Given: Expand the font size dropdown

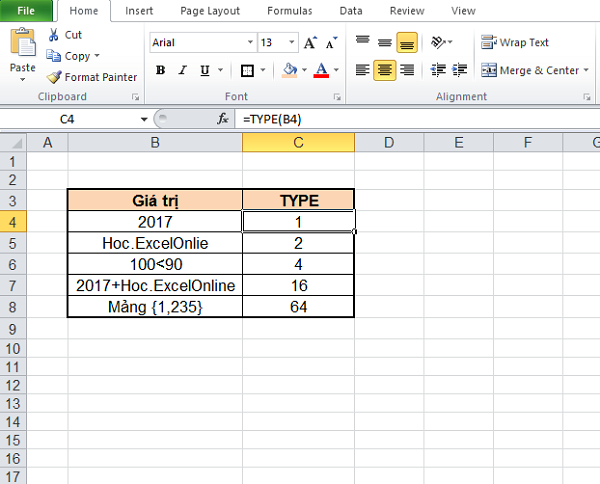Looking at the screenshot, I should [291, 43].
